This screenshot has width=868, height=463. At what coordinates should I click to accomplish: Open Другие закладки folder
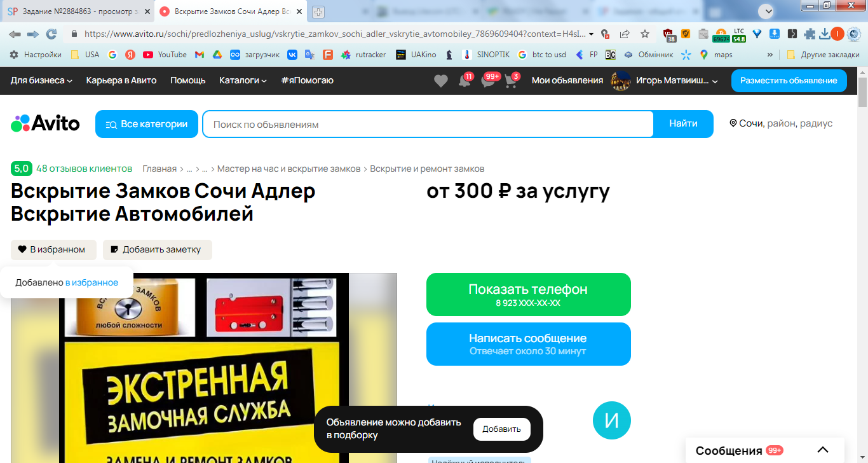coord(824,55)
